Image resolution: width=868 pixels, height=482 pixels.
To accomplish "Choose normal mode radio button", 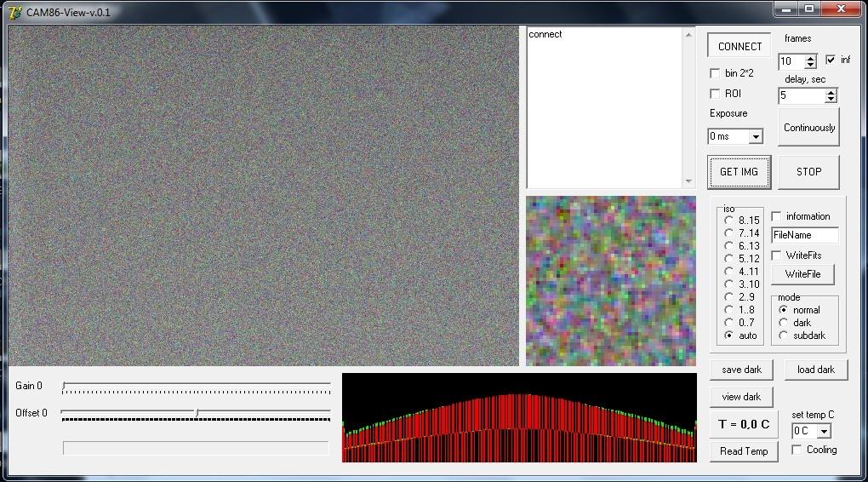I will (783, 310).
